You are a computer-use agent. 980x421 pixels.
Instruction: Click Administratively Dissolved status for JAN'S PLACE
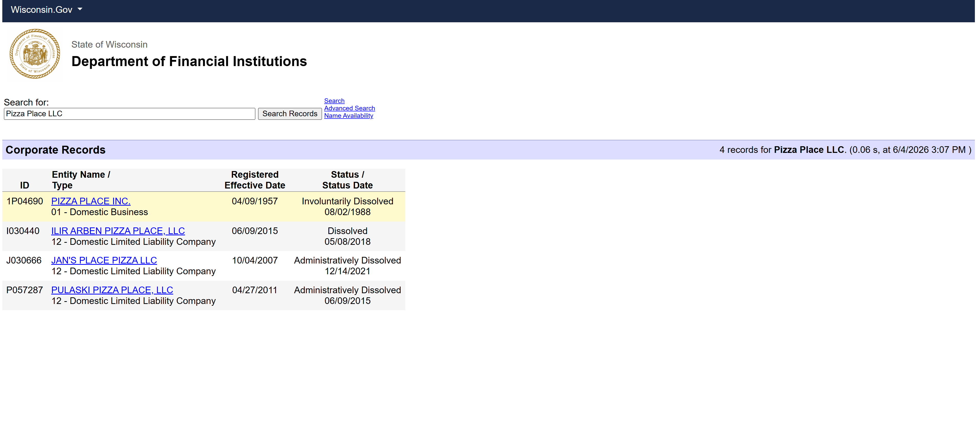pos(347,260)
